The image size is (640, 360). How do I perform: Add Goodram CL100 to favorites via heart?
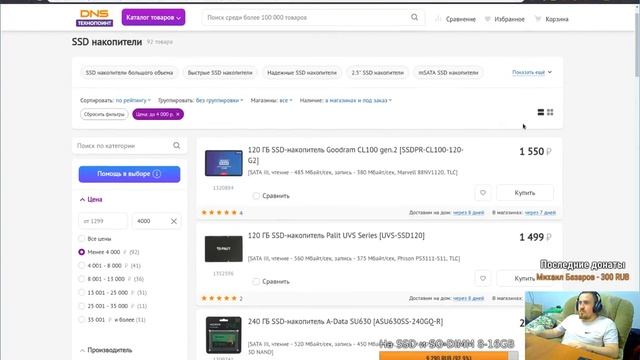coord(483,193)
